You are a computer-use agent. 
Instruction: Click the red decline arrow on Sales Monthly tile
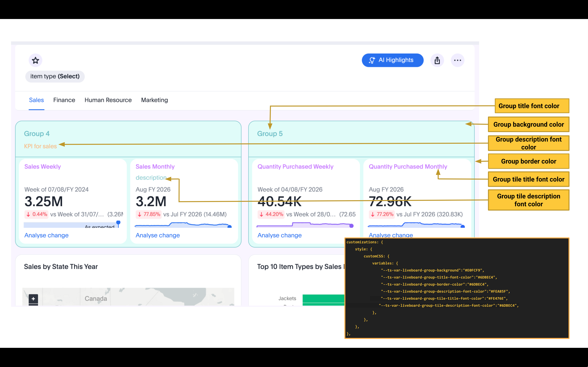[x=139, y=214]
